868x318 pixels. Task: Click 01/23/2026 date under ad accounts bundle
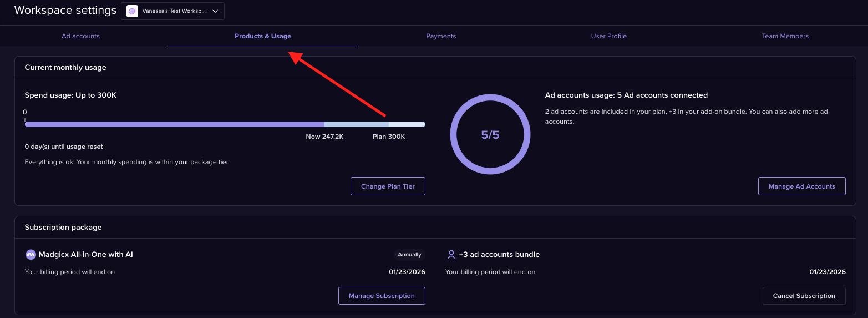click(828, 272)
